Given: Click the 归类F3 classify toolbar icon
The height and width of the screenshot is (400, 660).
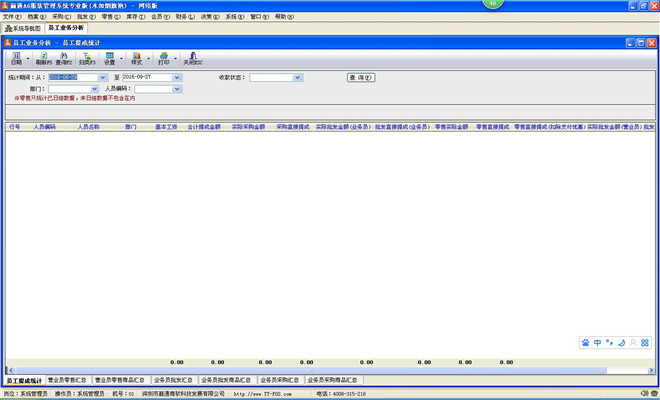Looking at the screenshot, I should click(x=87, y=59).
